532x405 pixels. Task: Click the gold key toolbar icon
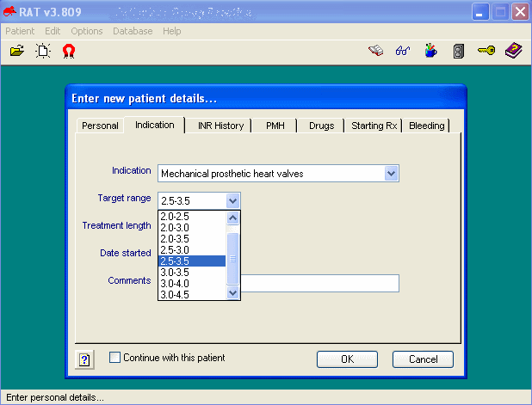pyautogui.click(x=486, y=51)
